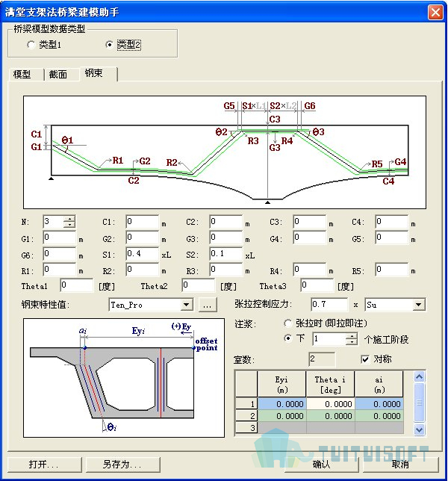Click the tendon profile diagram image

tap(225, 152)
